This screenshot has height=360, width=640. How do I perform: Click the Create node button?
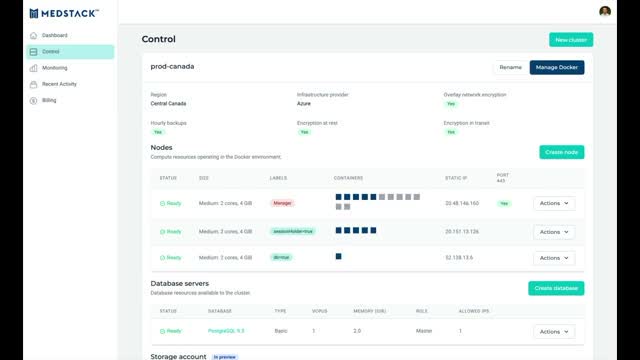tap(562, 152)
